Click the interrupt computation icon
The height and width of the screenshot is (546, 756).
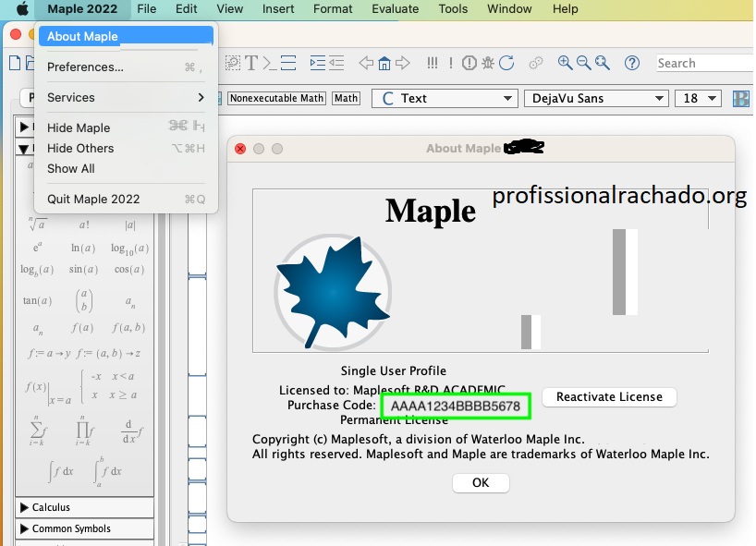(469, 63)
